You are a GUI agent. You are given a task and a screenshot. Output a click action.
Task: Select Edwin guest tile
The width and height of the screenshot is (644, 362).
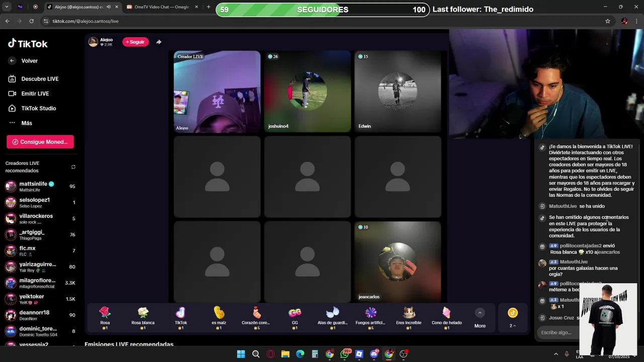[x=397, y=92]
